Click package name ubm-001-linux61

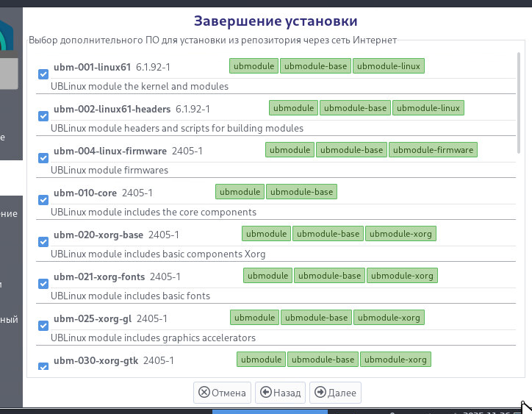(x=92, y=67)
